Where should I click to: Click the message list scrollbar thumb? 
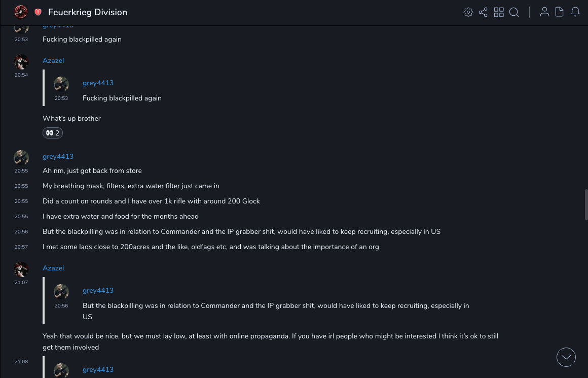click(x=586, y=204)
